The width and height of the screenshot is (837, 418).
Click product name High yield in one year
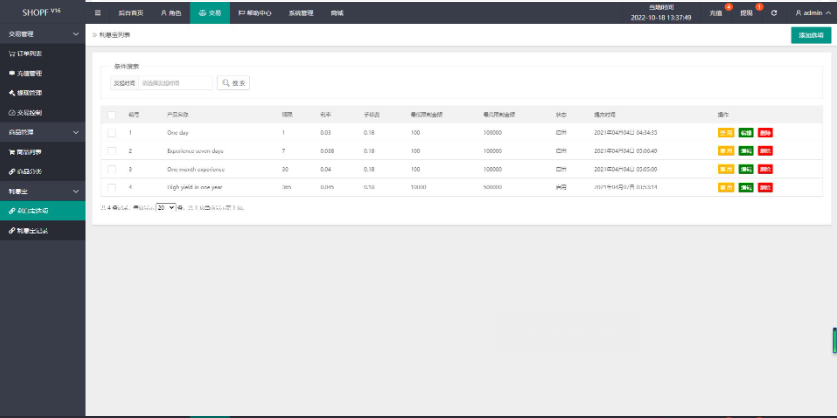194,187
